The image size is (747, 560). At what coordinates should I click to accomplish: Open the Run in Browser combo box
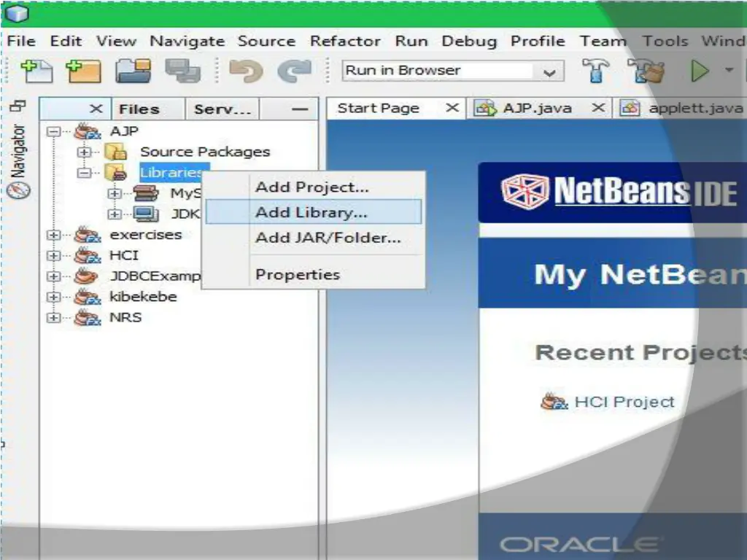click(453, 71)
